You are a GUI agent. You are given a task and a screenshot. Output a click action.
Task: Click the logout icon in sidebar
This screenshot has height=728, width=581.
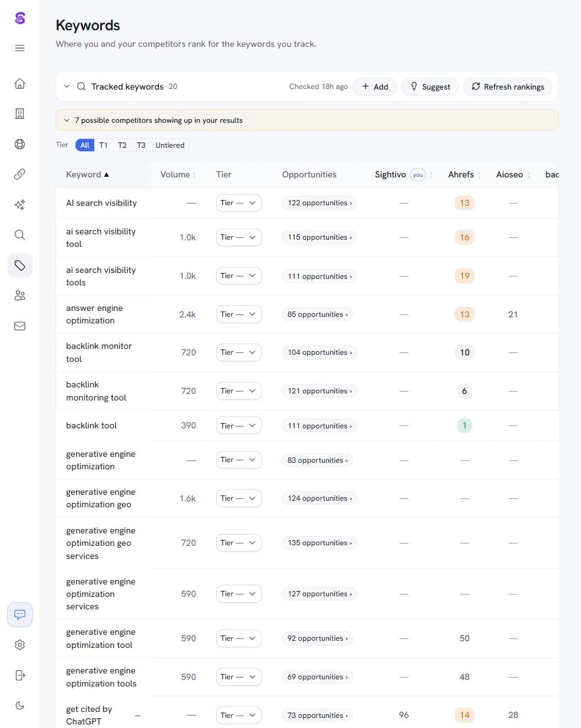coord(20,675)
